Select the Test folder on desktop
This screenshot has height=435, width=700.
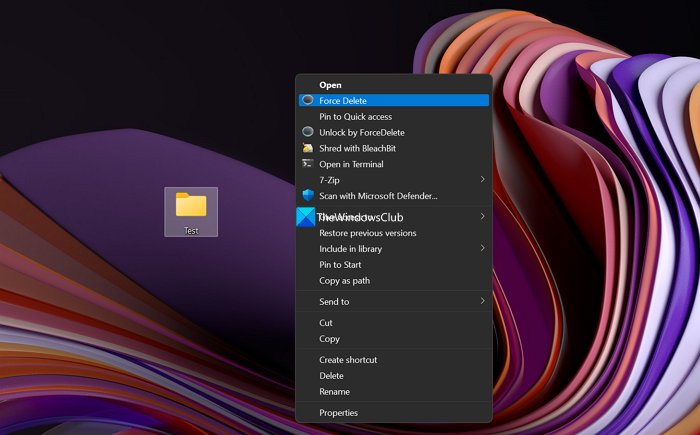(x=191, y=212)
